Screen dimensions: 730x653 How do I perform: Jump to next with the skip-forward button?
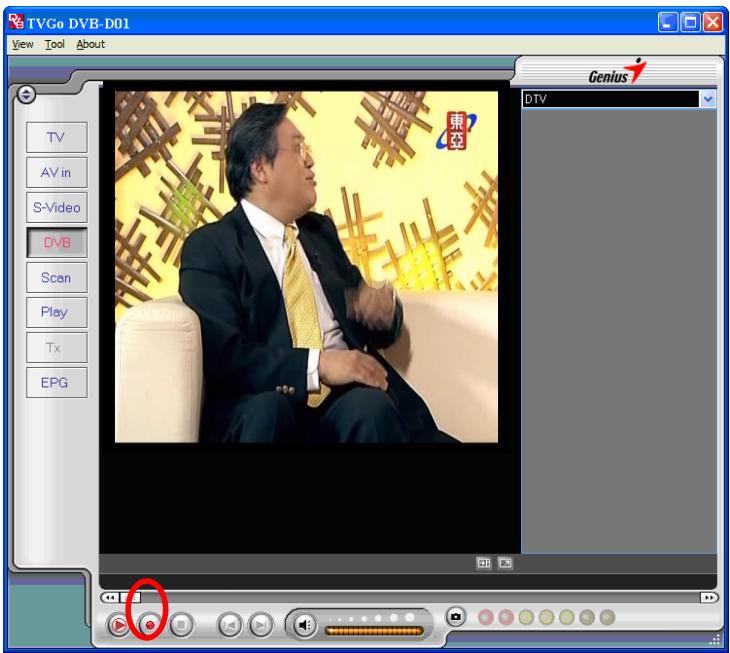(x=261, y=625)
